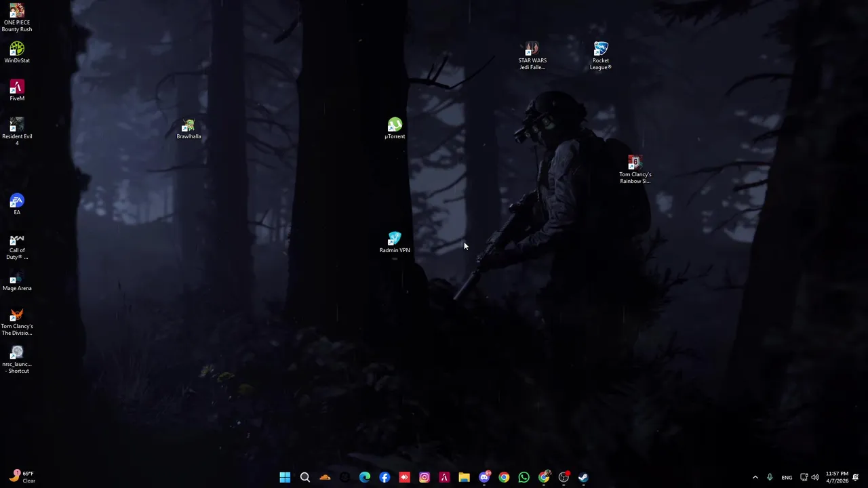Open WhatsApp from the taskbar
This screenshot has height=488, width=868.
pyautogui.click(x=524, y=477)
